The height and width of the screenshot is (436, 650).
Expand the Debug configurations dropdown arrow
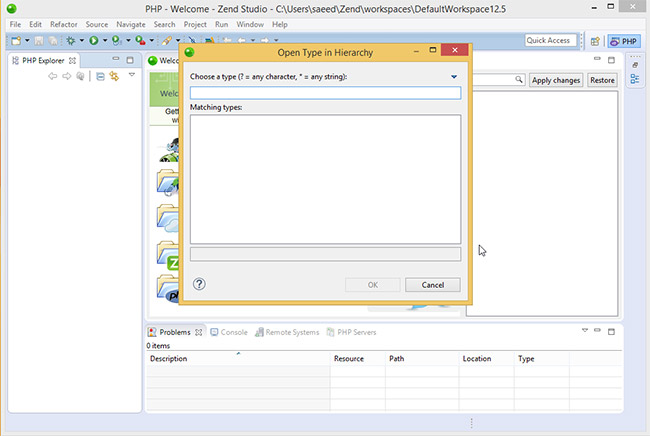tap(82, 41)
